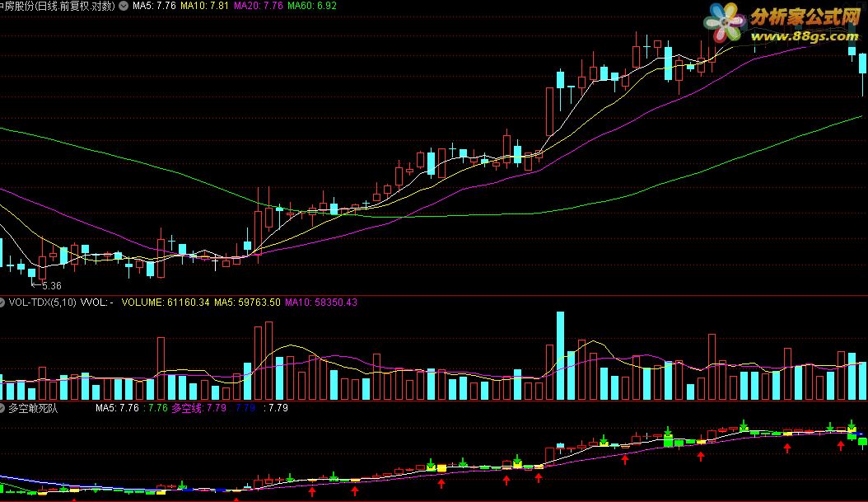Click the magenta 多空线: 7.79 label
868x502 pixels.
(x=198, y=408)
